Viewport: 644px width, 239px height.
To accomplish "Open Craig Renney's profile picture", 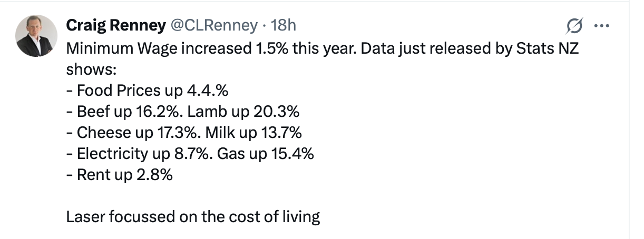I will tap(36, 36).
